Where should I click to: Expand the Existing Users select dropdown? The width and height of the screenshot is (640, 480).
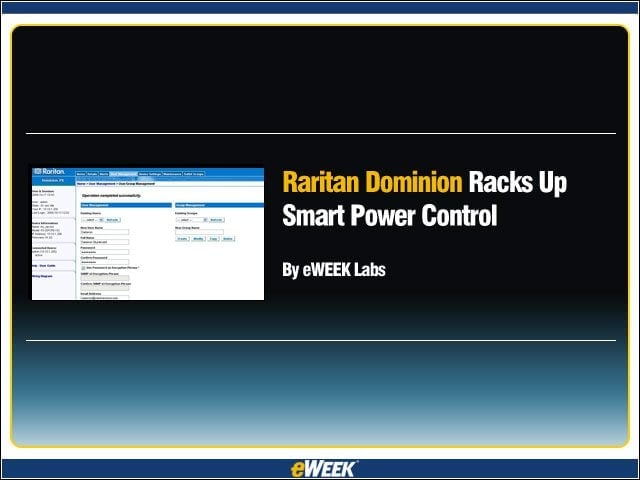[x=93, y=220]
